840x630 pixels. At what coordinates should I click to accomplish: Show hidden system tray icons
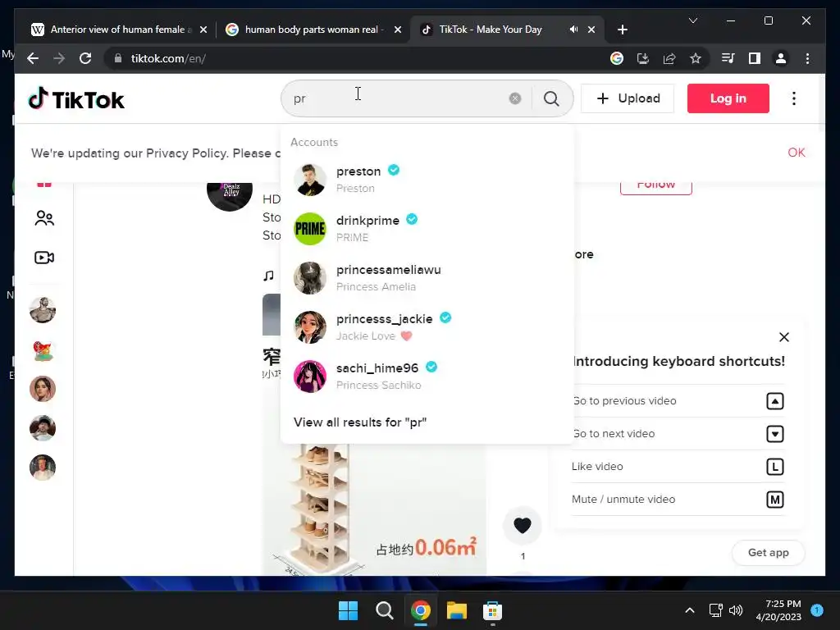(x=690, y=610)
